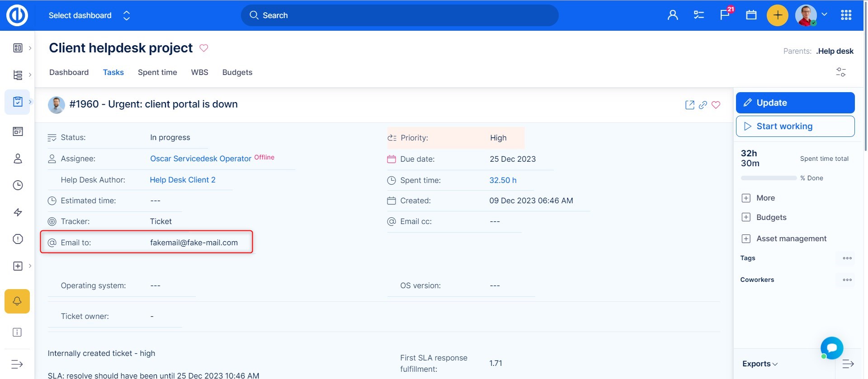The image size is (868, 379).
Task: Toggle favorite heart on task #1960
Action: tap(716, 105)
